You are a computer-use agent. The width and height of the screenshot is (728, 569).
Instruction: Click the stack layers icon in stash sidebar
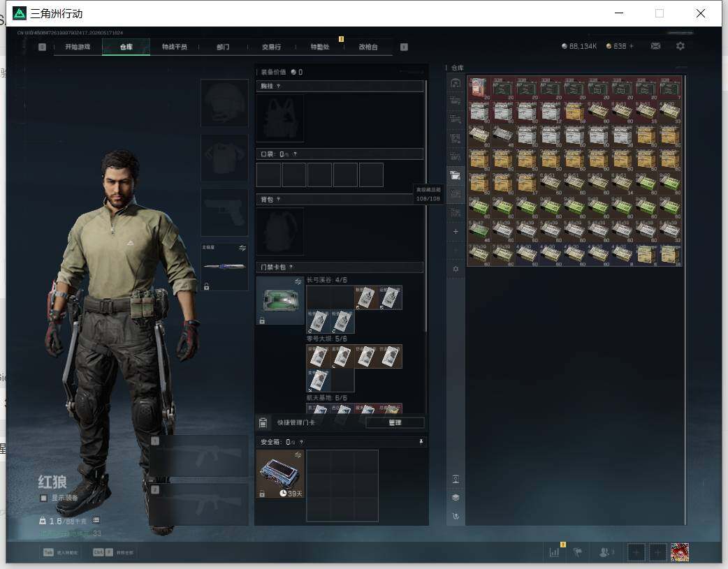coord(456,498)
